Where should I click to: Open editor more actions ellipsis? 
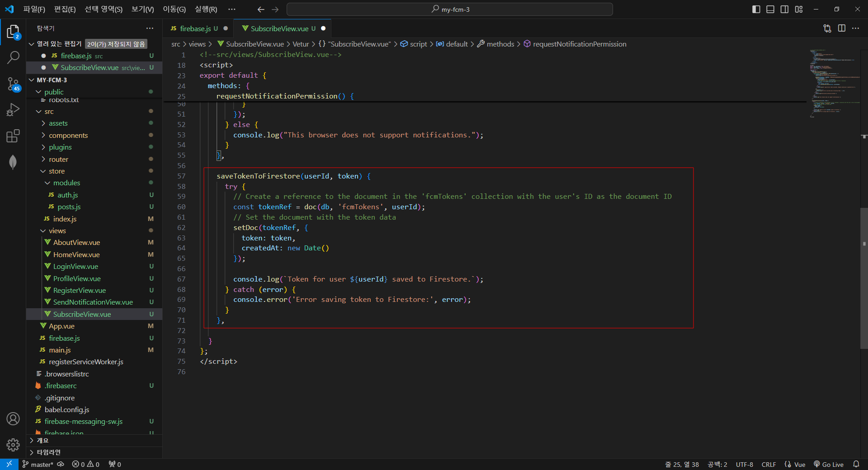(856, 28)
